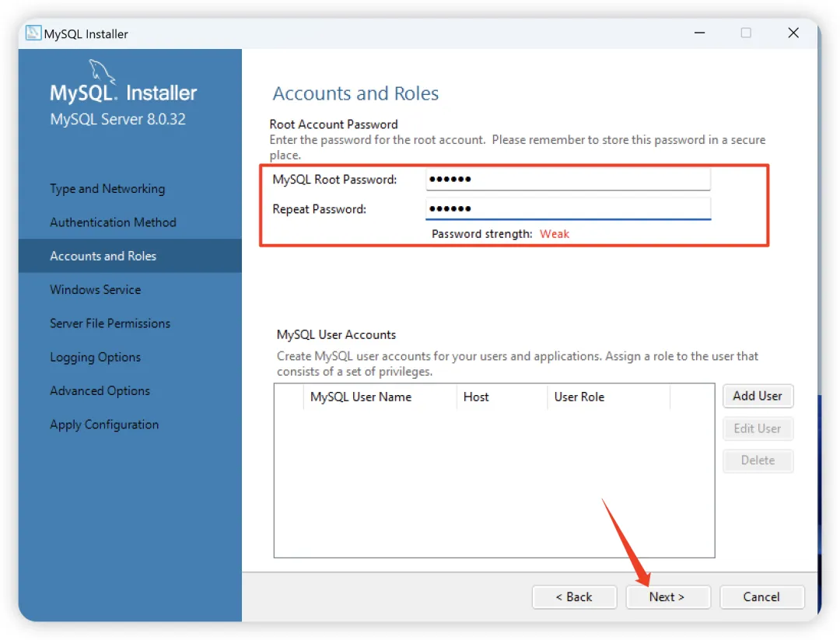The height and width of the screenshot is (640, 840).
Task: Click the Weak password strength text
Action: pyautogui.click(x=555, y=234)
